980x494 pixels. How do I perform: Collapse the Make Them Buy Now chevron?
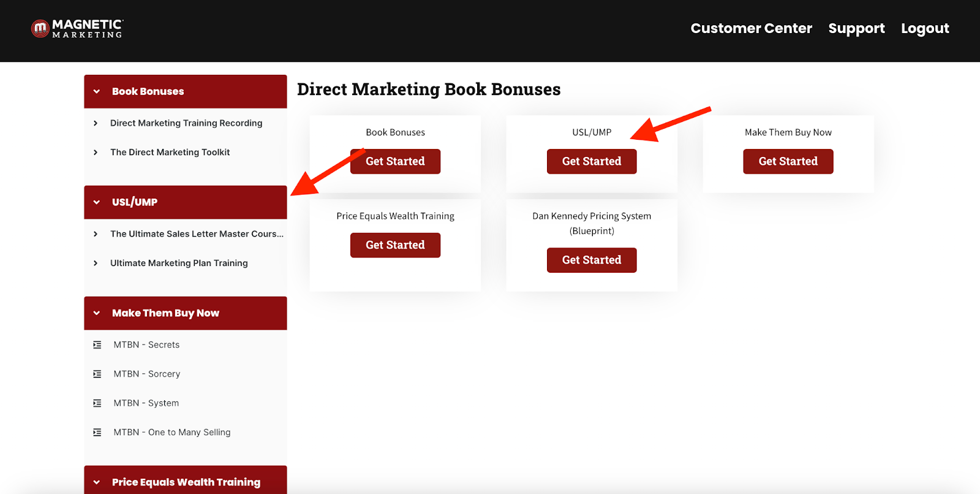[97, 313]
